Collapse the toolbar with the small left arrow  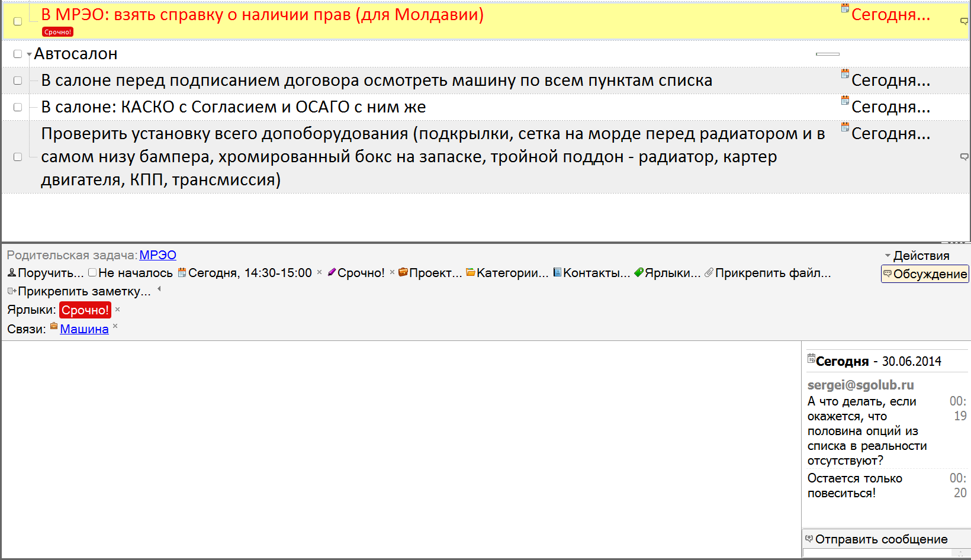159,289
